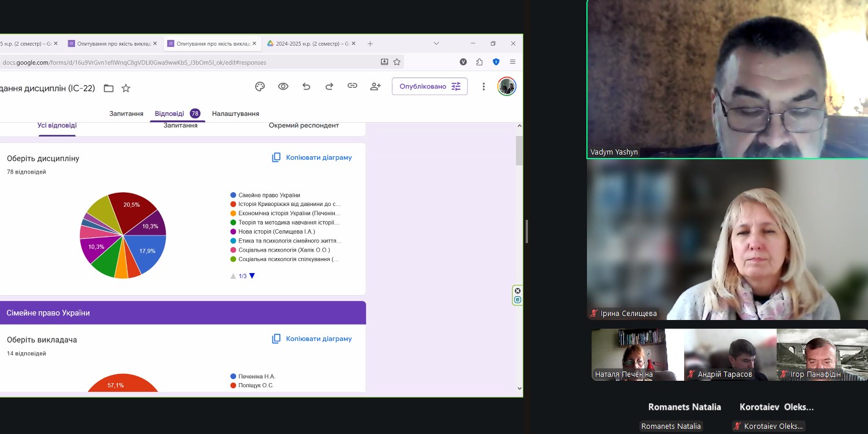Viewport: 868px width, 434px height.
Task: Open a new browser tab
Action: [370, 43]
